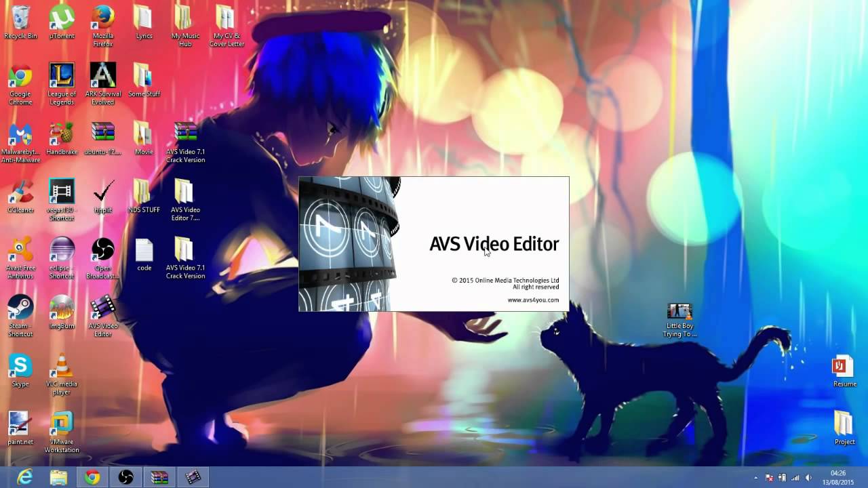The image size is (868, 488).
Task: Select the NDS STUFF folder
Action: tap(144, 197)
